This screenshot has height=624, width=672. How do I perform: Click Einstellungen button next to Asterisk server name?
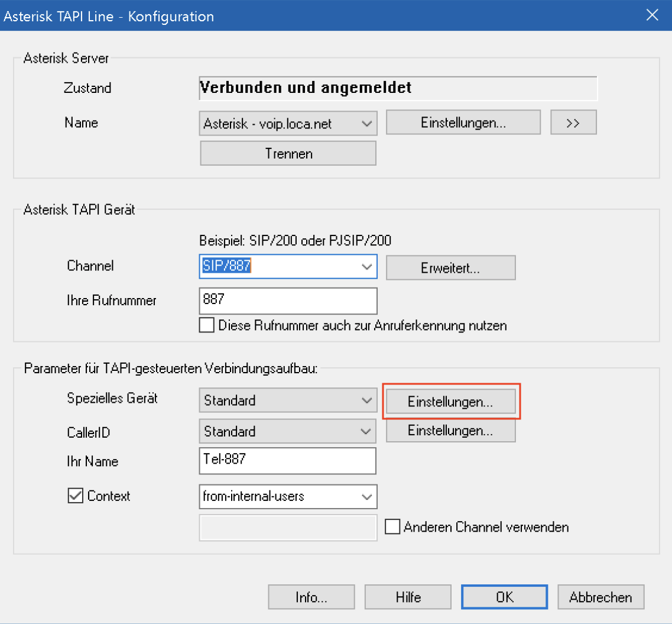tap(463, 123)
